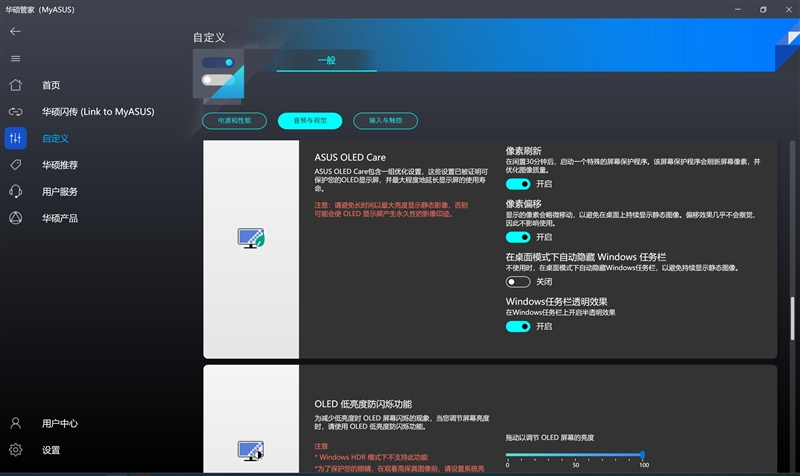Click the 华硕产品 icon
The width and height of the screenshot is (800, 476).
point(15,218)
